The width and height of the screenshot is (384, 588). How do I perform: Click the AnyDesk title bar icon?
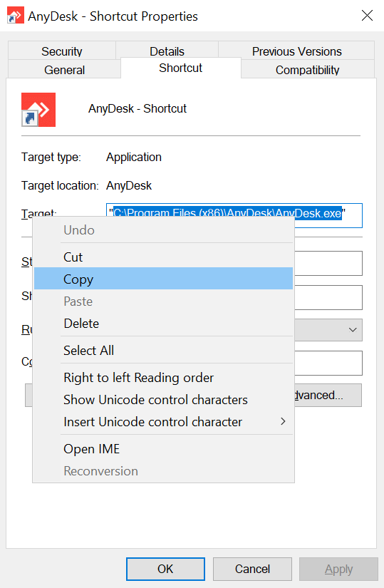[x=16, y=16]
